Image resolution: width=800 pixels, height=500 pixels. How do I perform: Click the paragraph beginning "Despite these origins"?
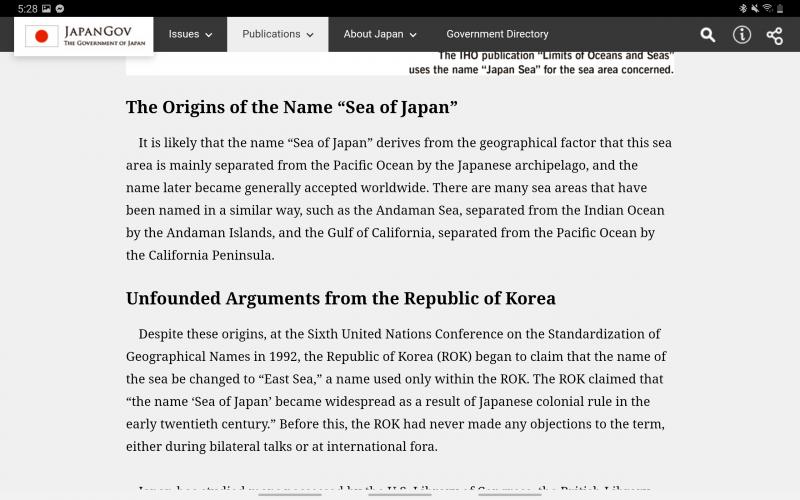pos(398,390)
